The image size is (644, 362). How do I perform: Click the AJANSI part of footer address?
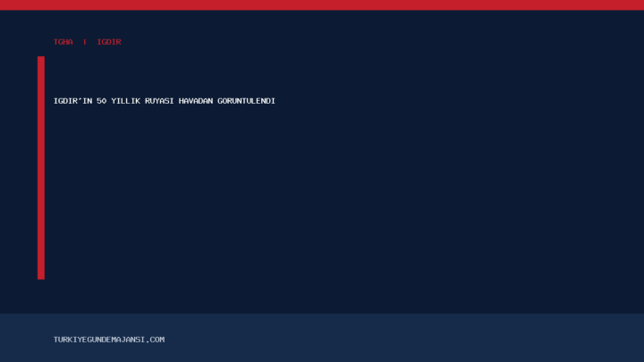point(131,340)
